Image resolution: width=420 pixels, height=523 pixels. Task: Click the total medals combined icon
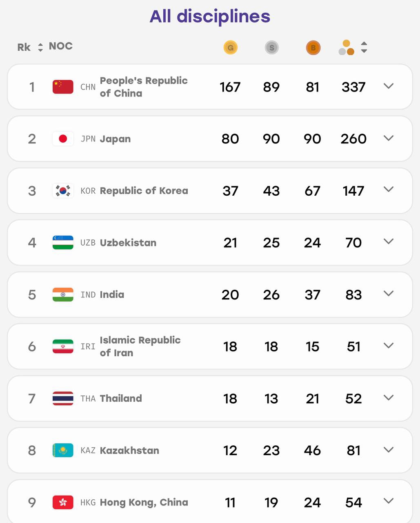coord(347,47)
